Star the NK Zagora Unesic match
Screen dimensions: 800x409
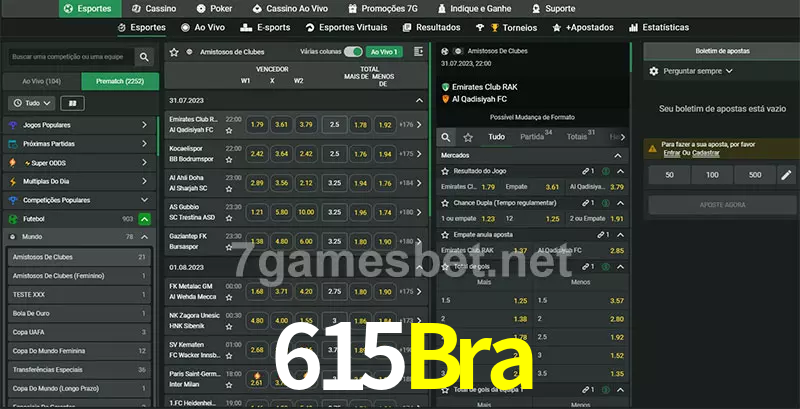click(229, 326)
